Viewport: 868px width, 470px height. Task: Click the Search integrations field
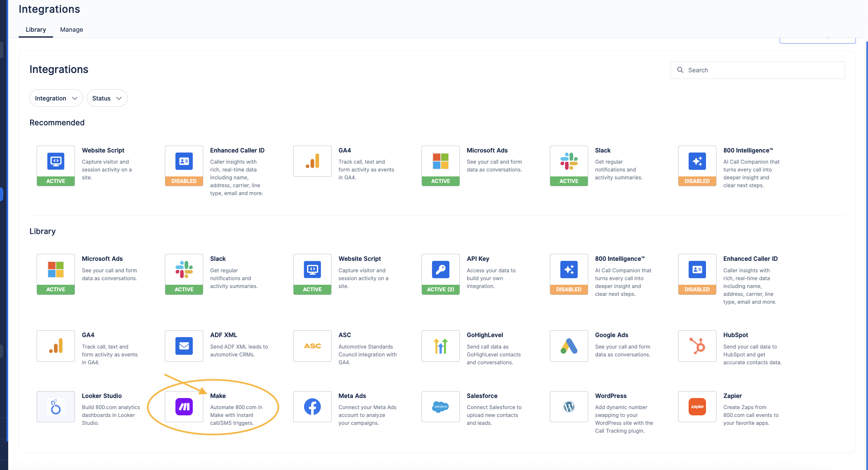(x=757, y=70)
